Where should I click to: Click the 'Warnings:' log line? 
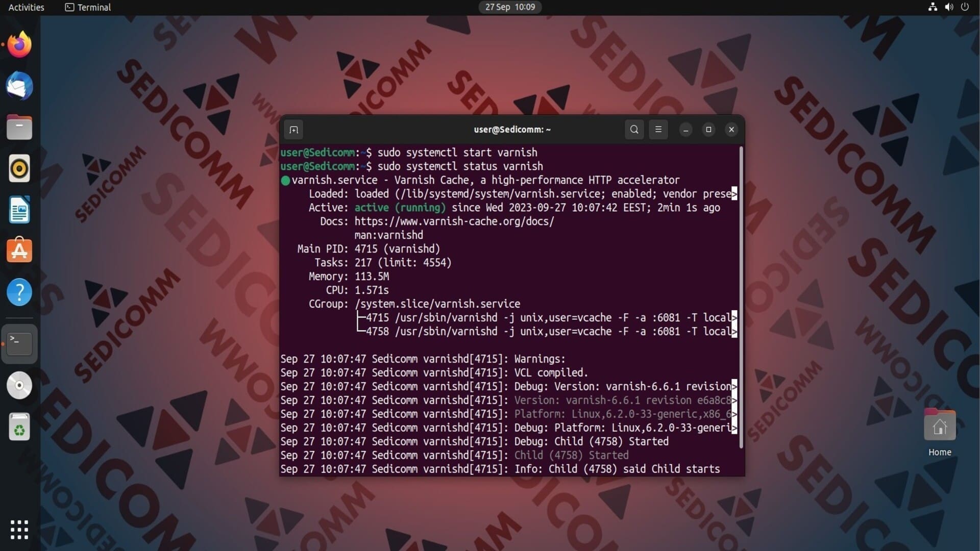[423, 359]
